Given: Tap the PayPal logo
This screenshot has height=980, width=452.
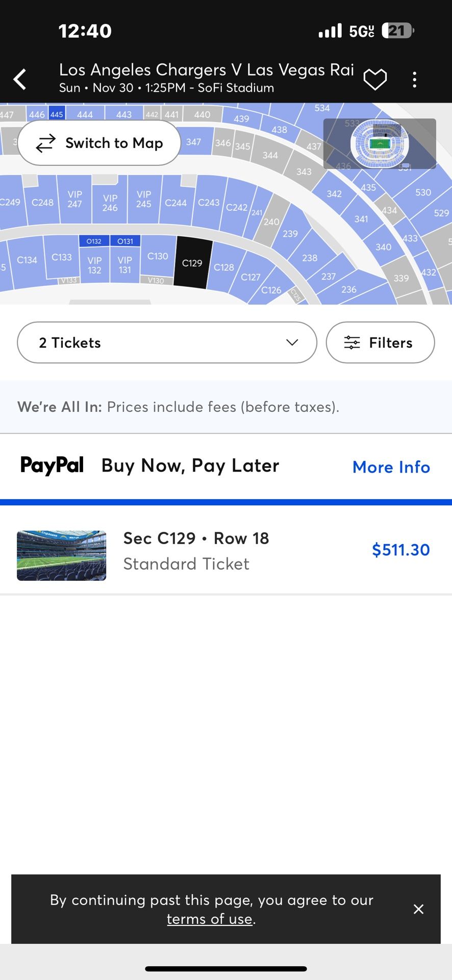Looking at the screenshot, I should click(x=52, y=465).
